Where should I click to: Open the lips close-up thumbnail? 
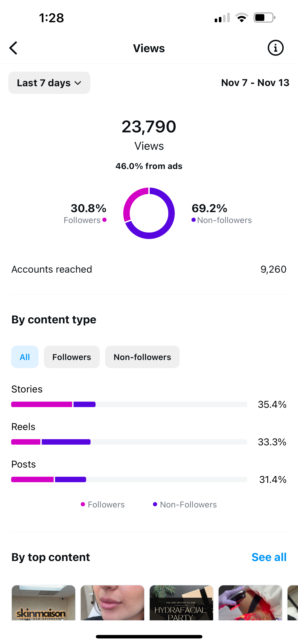(x=112, y=603)
